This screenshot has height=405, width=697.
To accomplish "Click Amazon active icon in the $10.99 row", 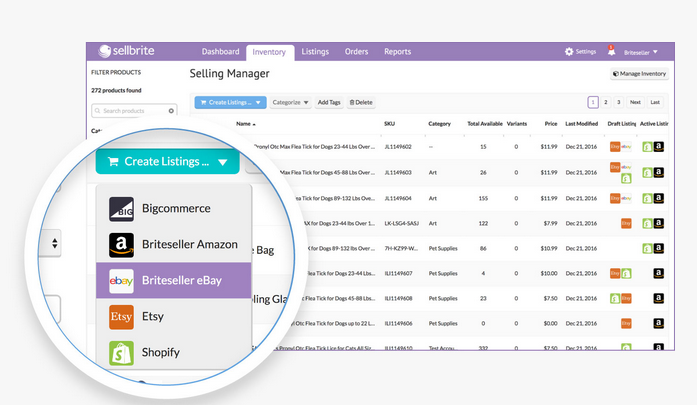I will 659,248.
